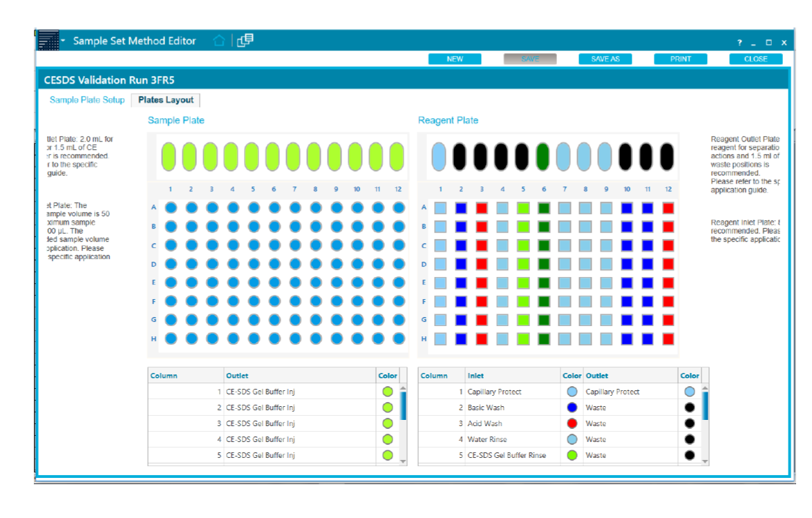The width and height of the screenshot is (812, 518).
Task: Switch to Sample Plate Setup tab
Action: click(x=87, y=100)
